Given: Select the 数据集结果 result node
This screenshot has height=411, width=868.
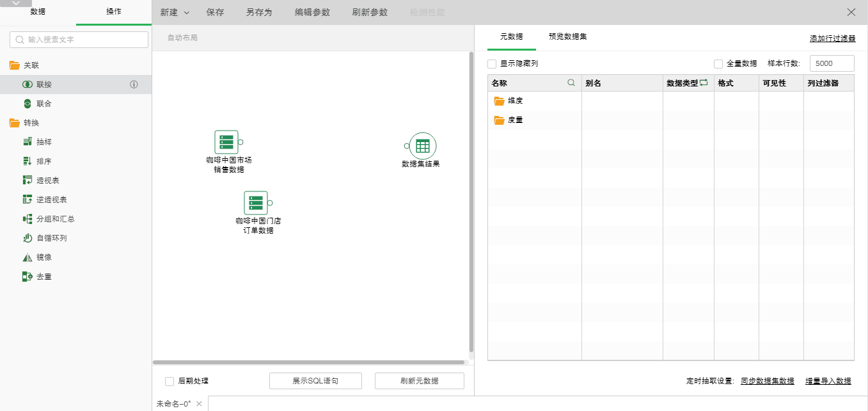Looking at the screenshot, I should pyautogui.click(x=422, y=146).
